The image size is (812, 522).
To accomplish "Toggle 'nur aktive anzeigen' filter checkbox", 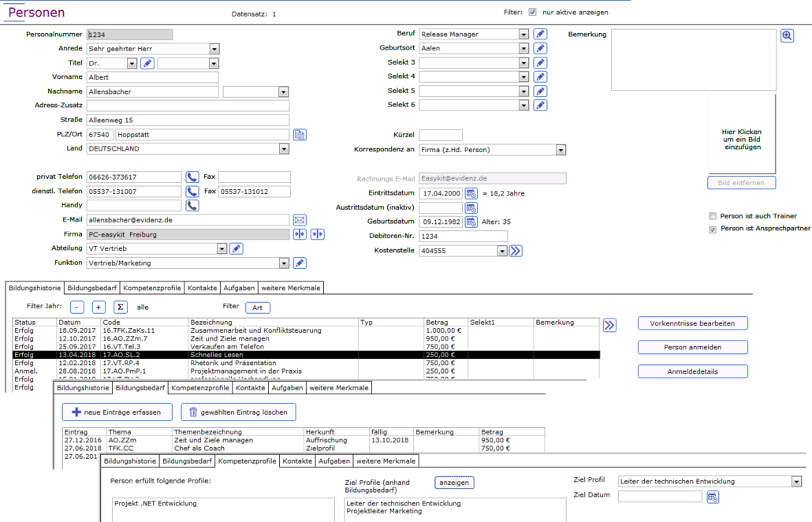I will 533,13.
